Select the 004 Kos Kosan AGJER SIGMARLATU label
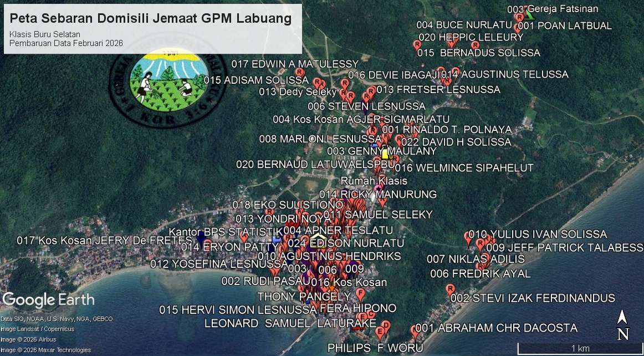Viewport: 644px width, 356px height. (361, 120)
